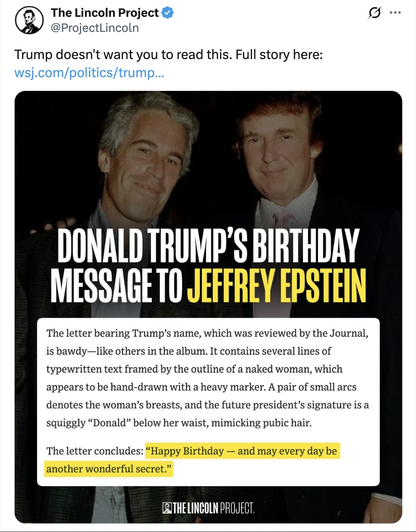Click the @ProjectLincoln handle
Image resolution: width=416 pixels, height=532 pixels.
[95, 28]
